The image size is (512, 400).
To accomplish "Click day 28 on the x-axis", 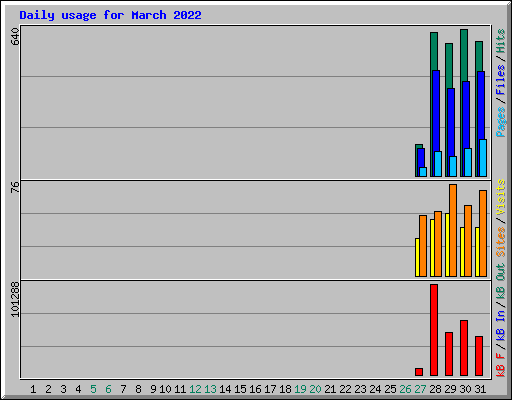I will (435, 389).
